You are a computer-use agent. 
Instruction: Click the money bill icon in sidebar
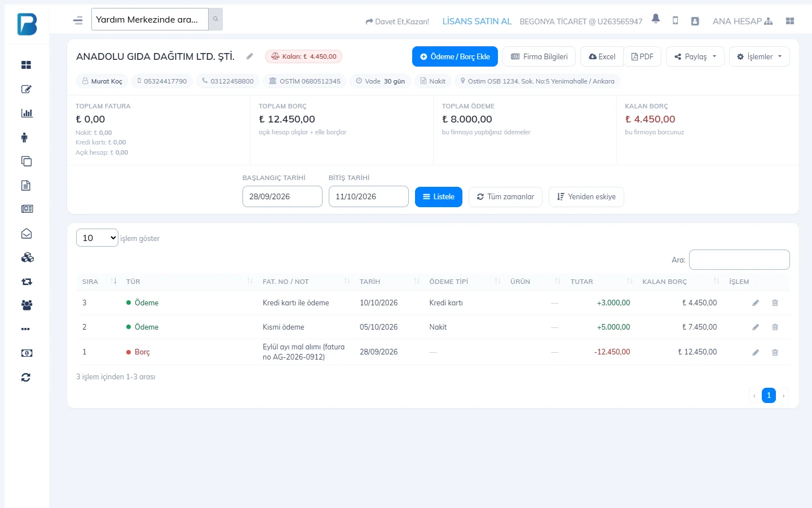27,353
